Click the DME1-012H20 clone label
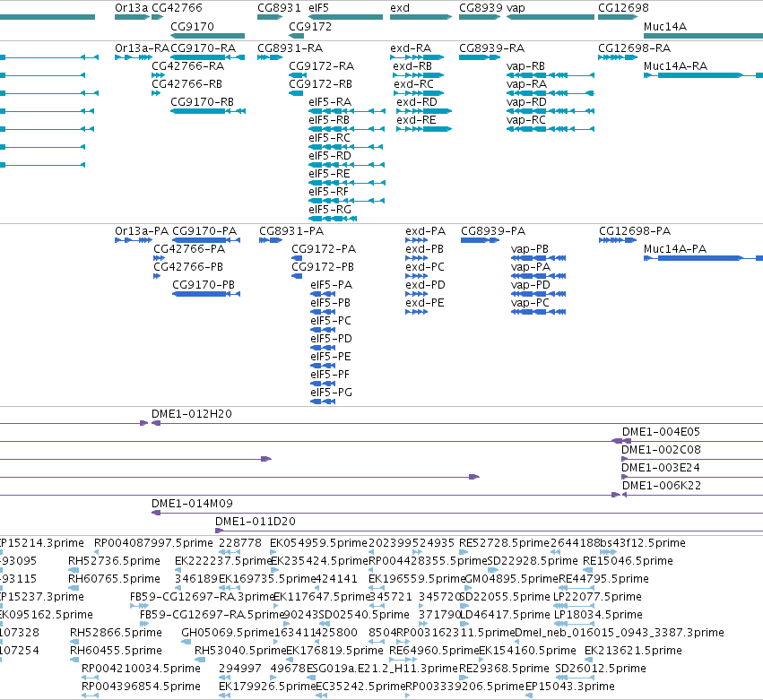The width and height of the screenshot is (763, 700). coord(192,413)
